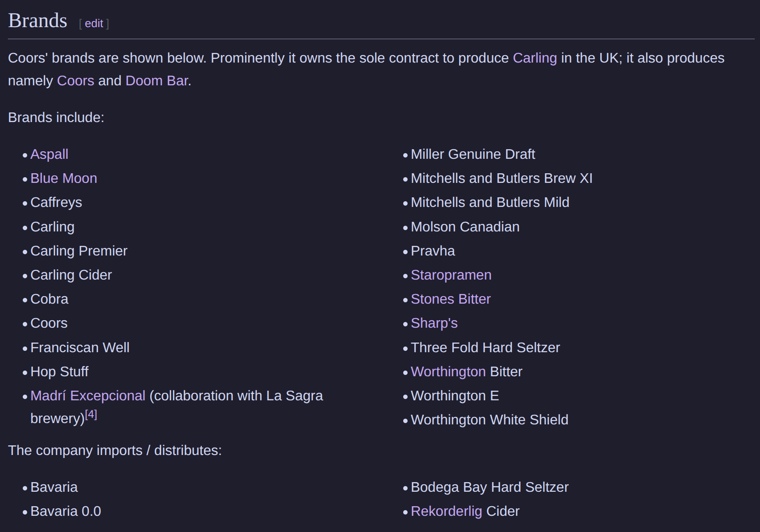Click the Aspall brand link
This screenshot has height=532, width=760.
49,154
